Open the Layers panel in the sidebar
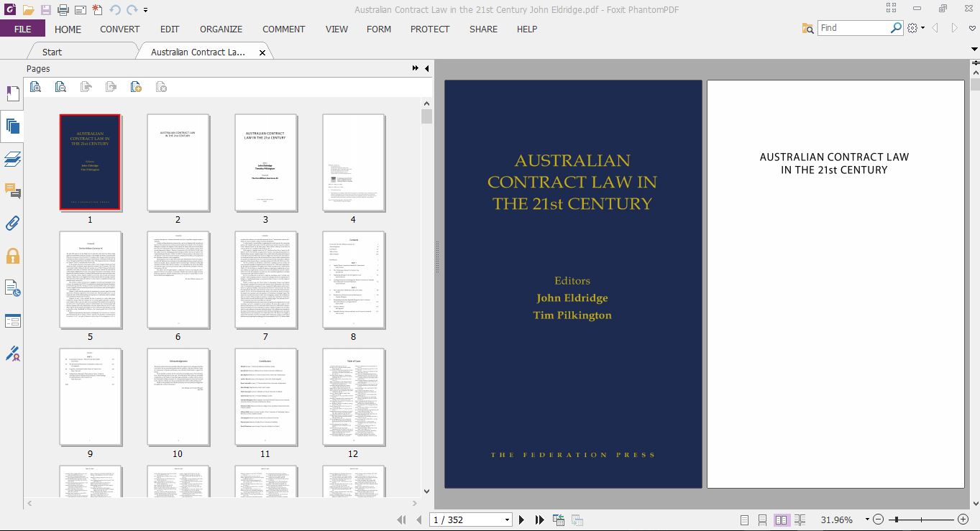The width and height of the screenshot is (980, 531). coord(12,159)
